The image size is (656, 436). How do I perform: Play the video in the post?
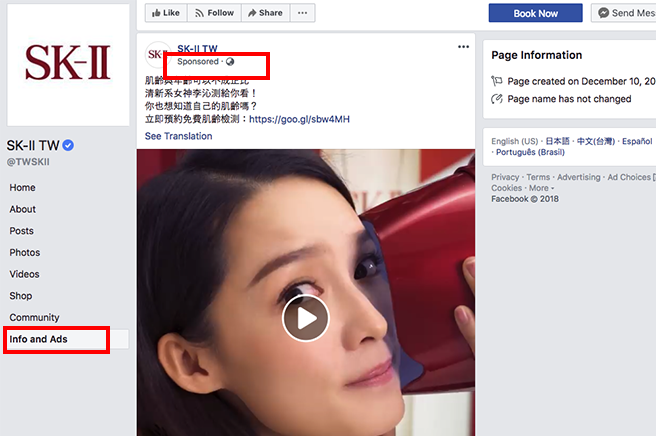(306, 318)
